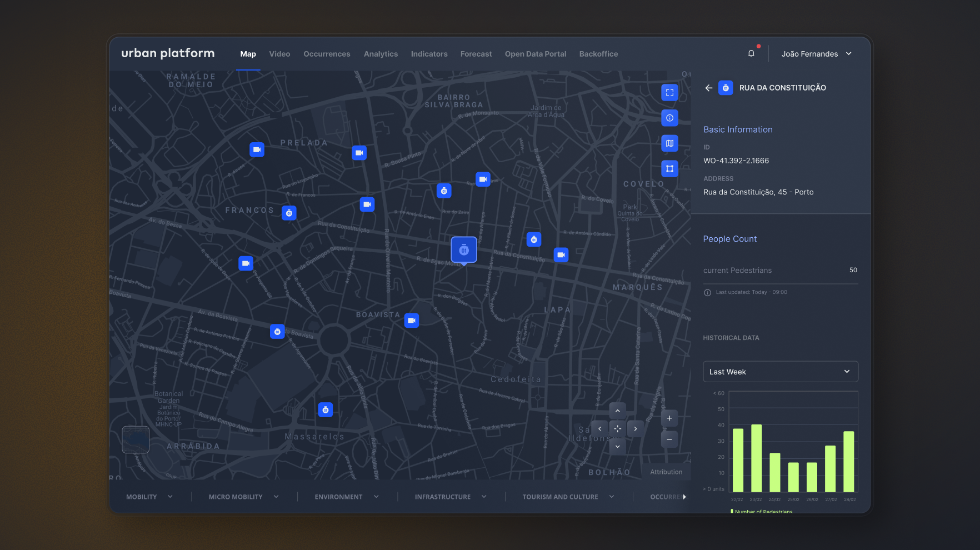Screen dimensions: 980x550
Task: Open the Occurrences tab
Action: [x=327, y=54]
